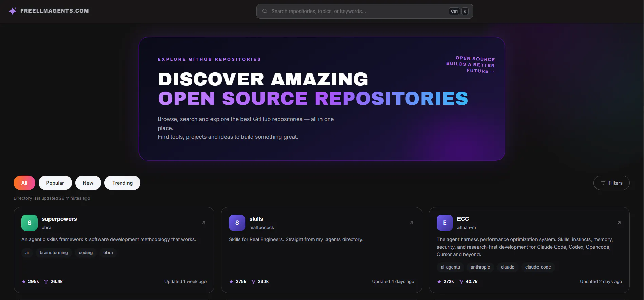The image size is (644, 300).
Task: Select the 'obra' tag chip
Action: pos(108,253)
